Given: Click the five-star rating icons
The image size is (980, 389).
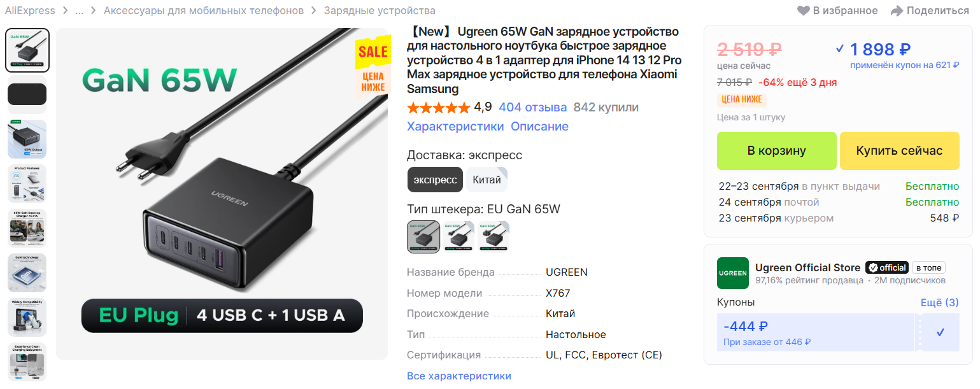Looking at the screenshot, I should tap(438, 108).
